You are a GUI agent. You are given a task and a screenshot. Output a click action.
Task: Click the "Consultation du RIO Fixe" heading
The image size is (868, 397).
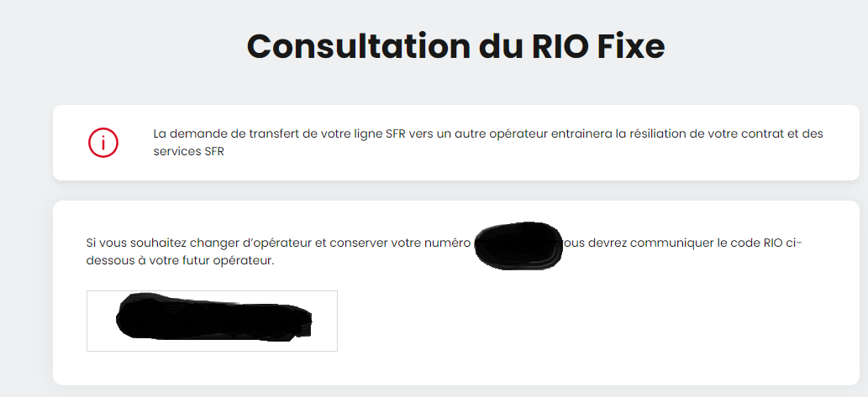point(455,46)
